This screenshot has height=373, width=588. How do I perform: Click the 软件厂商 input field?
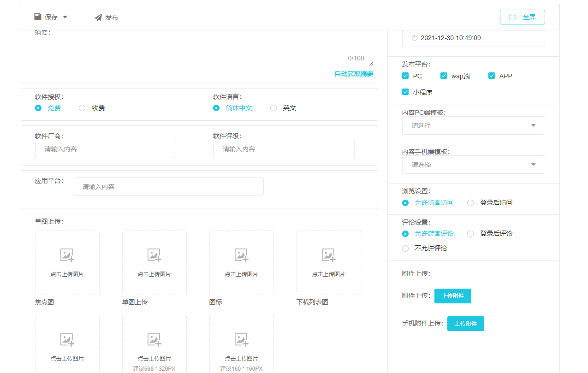(105, 149)
